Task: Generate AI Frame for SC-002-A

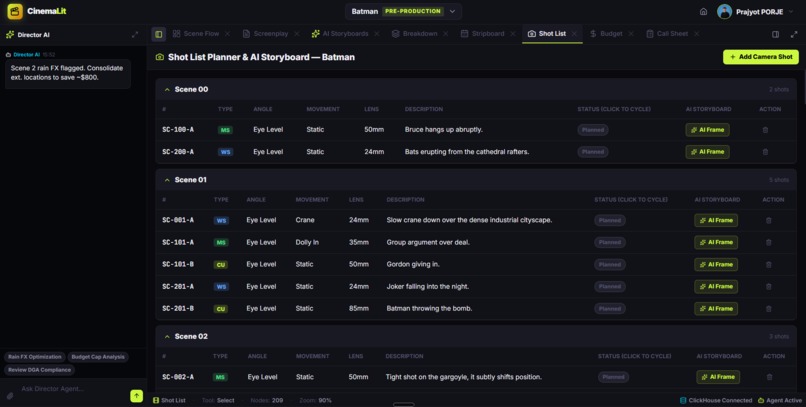Action: tap(718, 377)
